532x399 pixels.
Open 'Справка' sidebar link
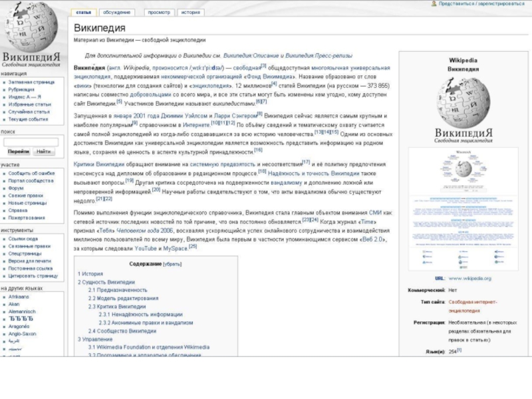[18, 210]
